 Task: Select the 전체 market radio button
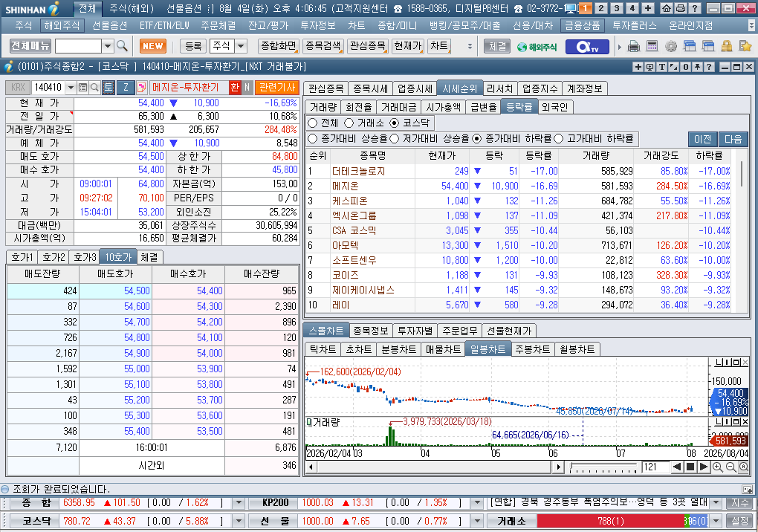[x=313, y=123]
